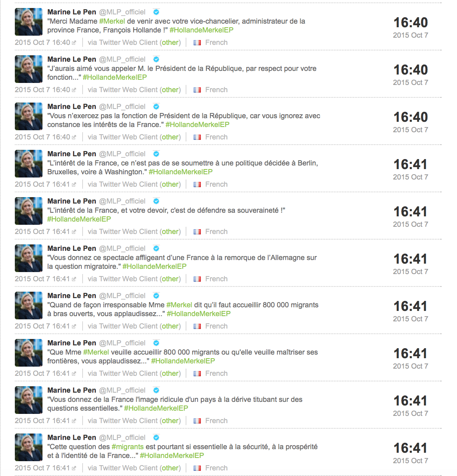
Task: Click verified badge on the 'Merci Madame' tweet
Action: tap(156, 12)
